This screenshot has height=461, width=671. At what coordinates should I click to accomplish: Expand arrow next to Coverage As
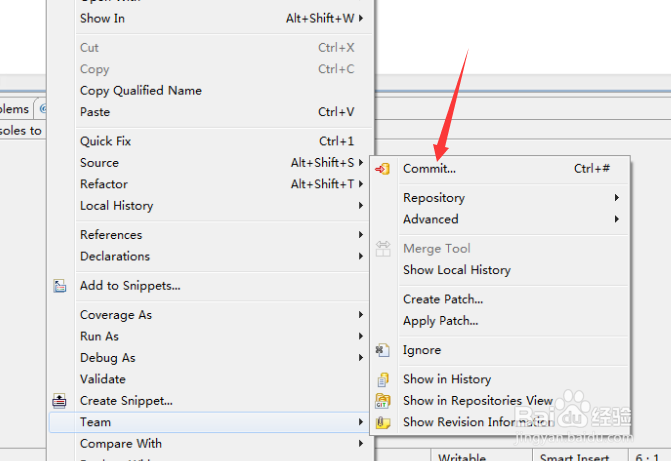[361, 315]
